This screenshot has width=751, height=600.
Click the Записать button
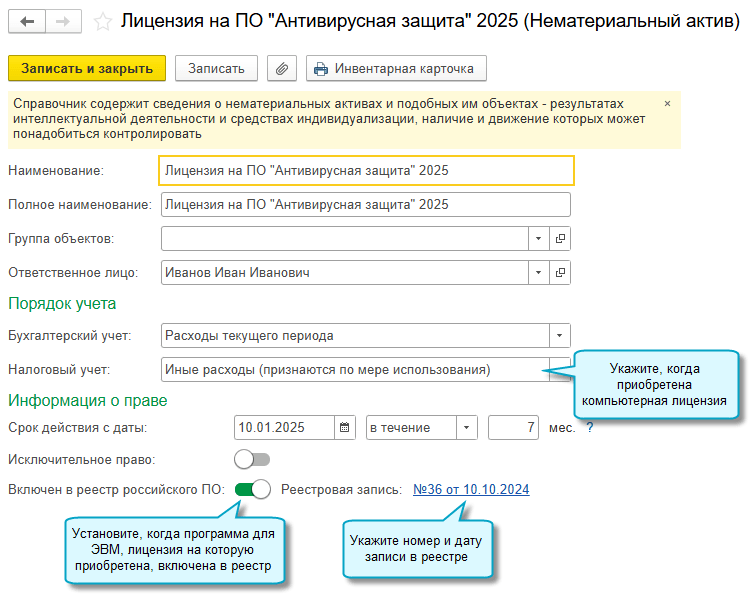coord(216,68)
